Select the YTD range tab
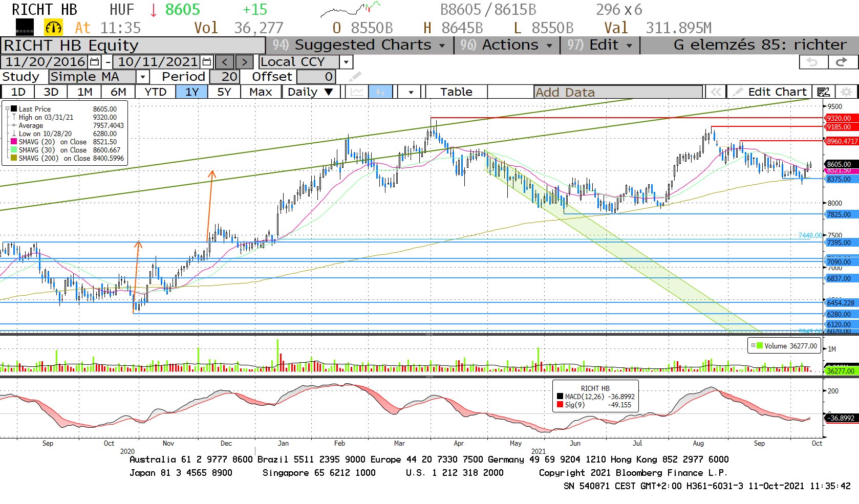This screenshot has width=859, height=504. (155, 92)
